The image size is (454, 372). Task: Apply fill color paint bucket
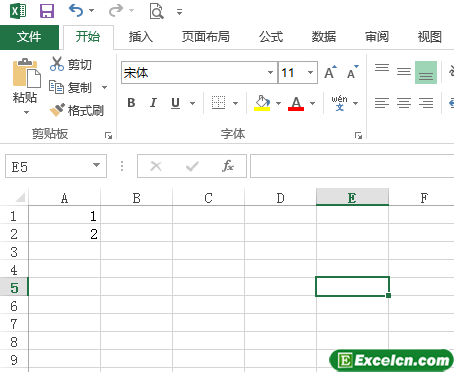coord(262,103)
